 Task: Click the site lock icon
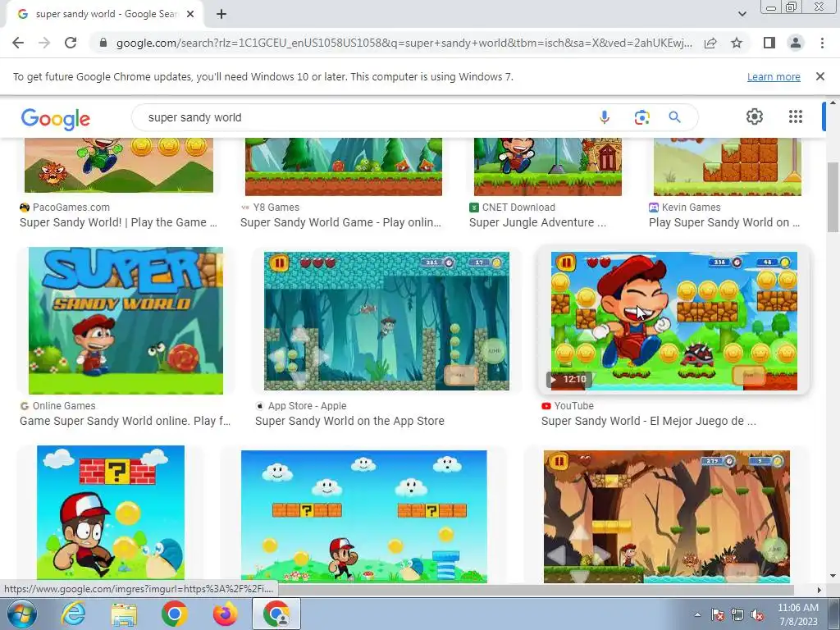(103, 43)
